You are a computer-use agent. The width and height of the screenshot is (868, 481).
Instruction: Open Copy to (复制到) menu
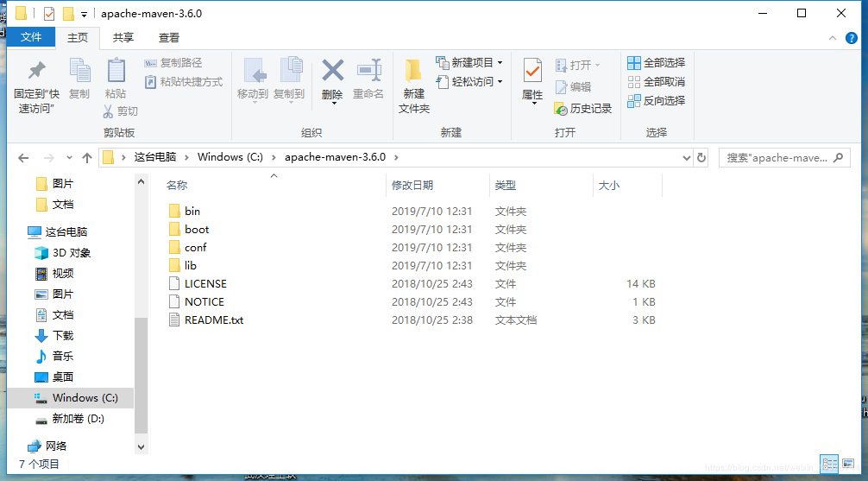pos(290,81)
